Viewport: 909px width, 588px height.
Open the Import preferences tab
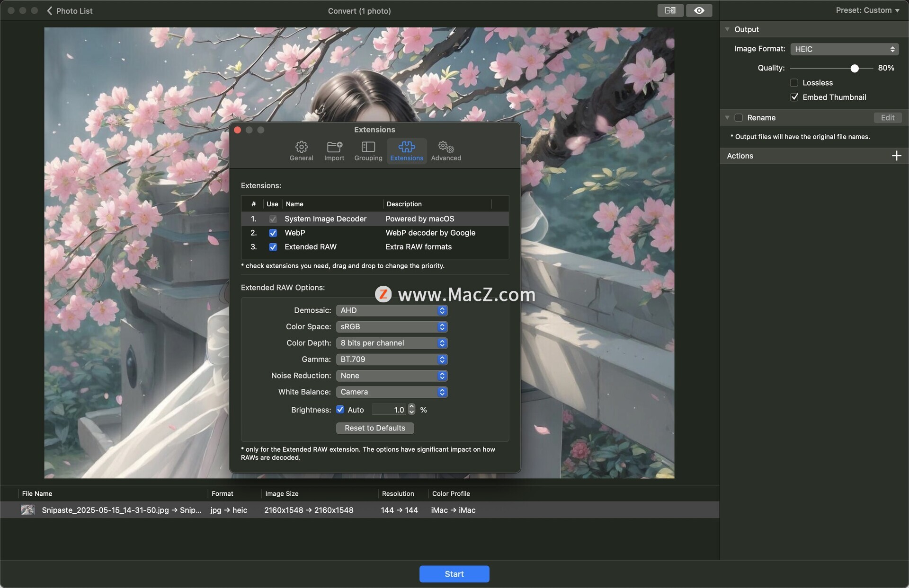click(x=334, y=151)
